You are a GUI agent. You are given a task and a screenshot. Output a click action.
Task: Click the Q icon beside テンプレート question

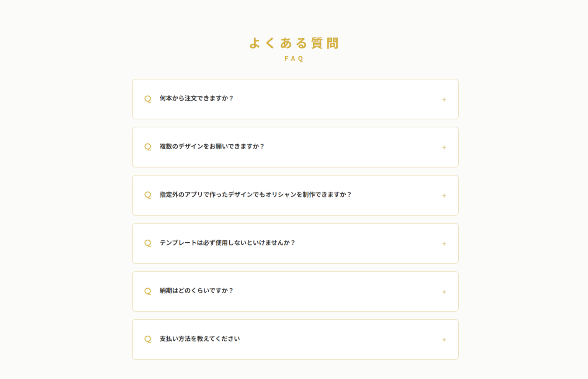(x=148, y=243)
